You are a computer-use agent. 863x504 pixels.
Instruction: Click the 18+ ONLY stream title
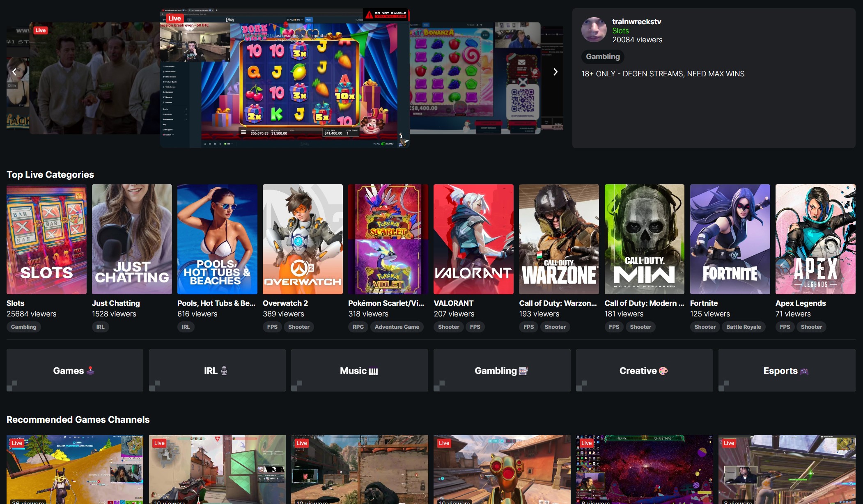663,74
